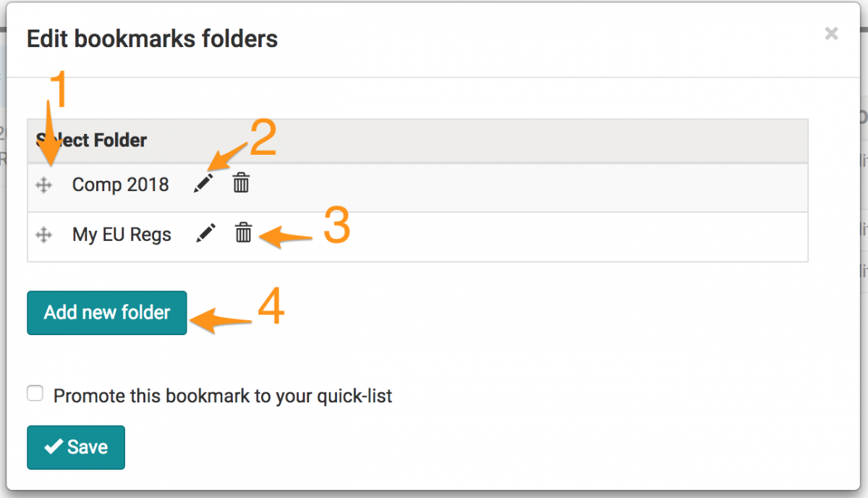Save the bookmark folder changes
Image resolution: width=868 pixels, height=498 pixels.
76,447
